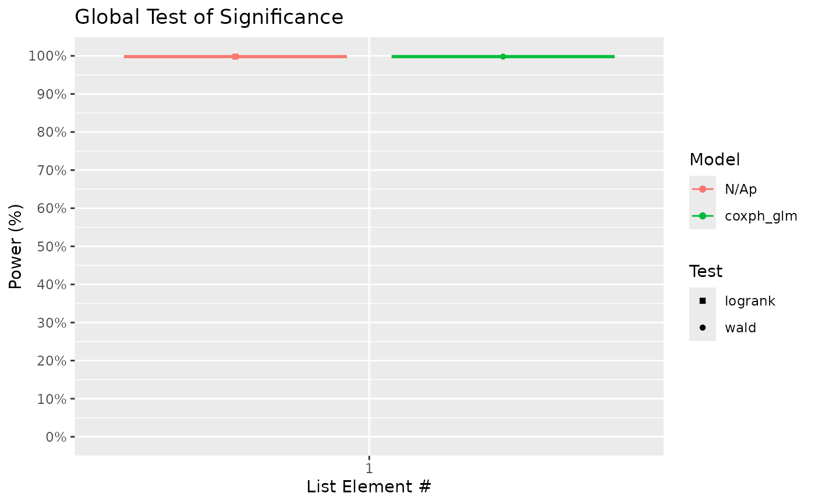Click the 'coxph_glm' legend text
The height and width of the screenshot is (504, 815).
(761, 216)
